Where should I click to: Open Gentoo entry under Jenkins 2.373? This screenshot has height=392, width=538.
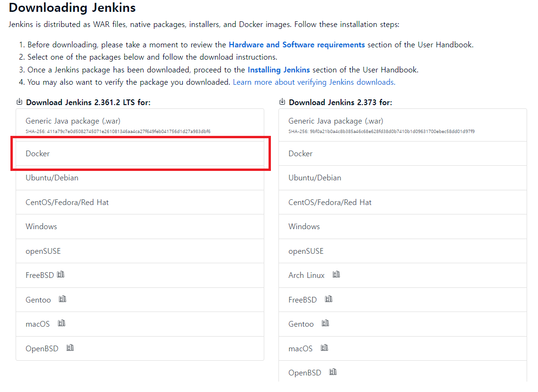[x=403, y=324]
